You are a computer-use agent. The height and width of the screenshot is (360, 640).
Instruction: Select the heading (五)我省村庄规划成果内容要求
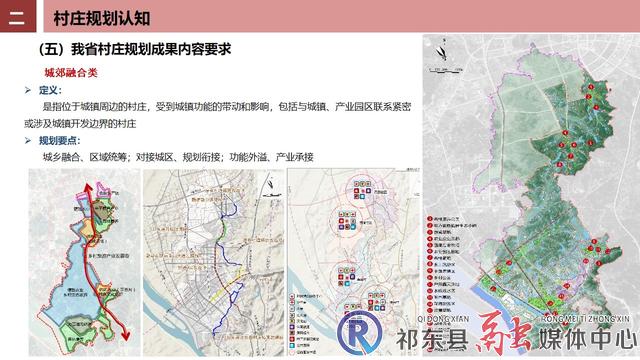pos(135,49)
